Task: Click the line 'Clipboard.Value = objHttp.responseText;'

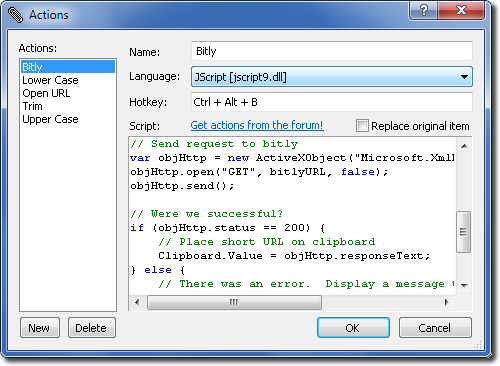Action: 294,256
